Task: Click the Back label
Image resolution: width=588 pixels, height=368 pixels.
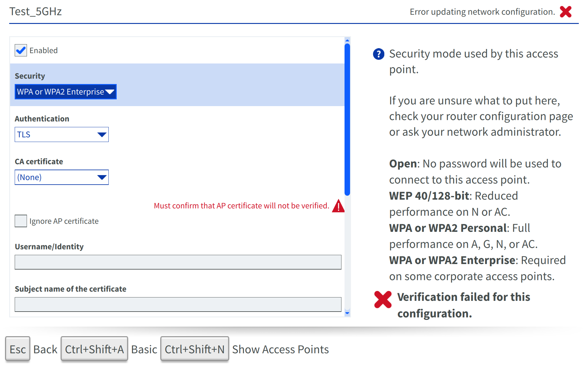Action: [45, 349]
